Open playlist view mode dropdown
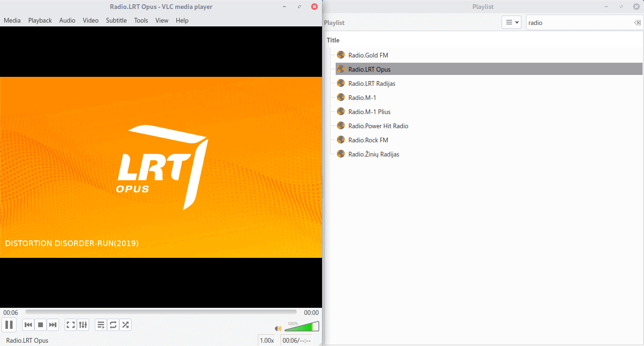 point(512,22)
